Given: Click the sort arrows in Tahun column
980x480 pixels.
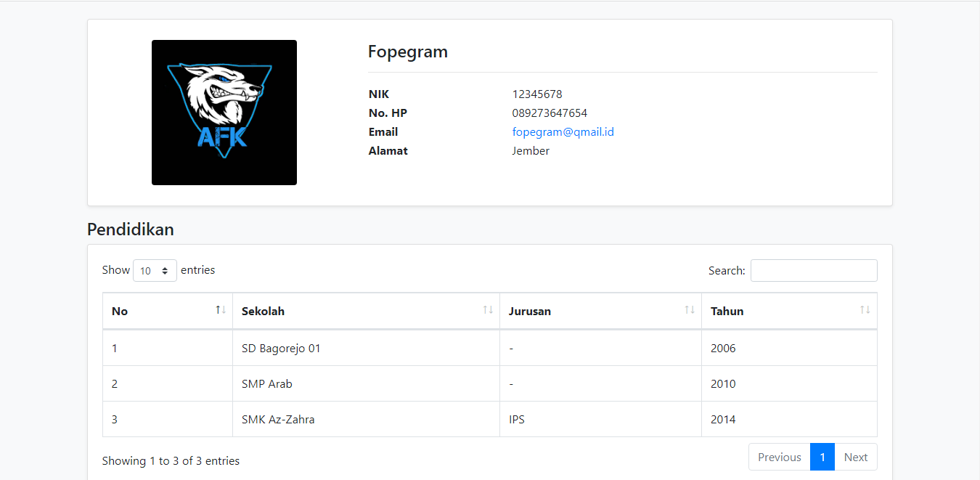Looking at the screenshot, I should click(x=865, y=310).
